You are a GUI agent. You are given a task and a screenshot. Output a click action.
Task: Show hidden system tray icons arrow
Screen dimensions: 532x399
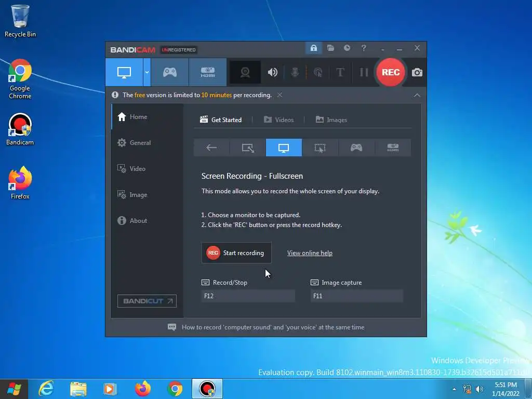click(x=454, y=389)
